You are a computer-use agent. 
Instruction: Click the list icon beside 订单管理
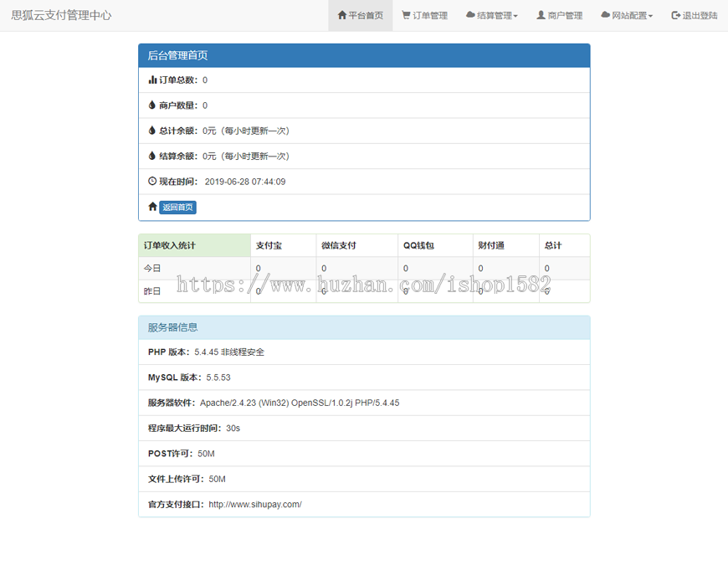pos(404,15)
